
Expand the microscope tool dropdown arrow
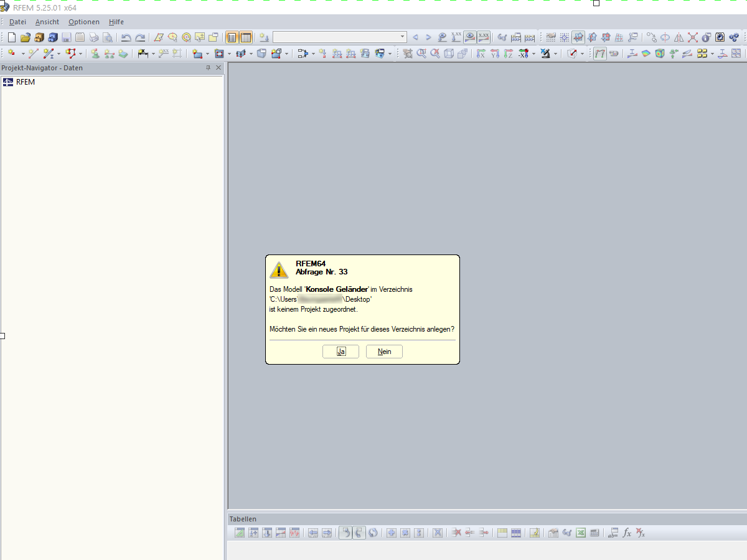coord(555,54)
